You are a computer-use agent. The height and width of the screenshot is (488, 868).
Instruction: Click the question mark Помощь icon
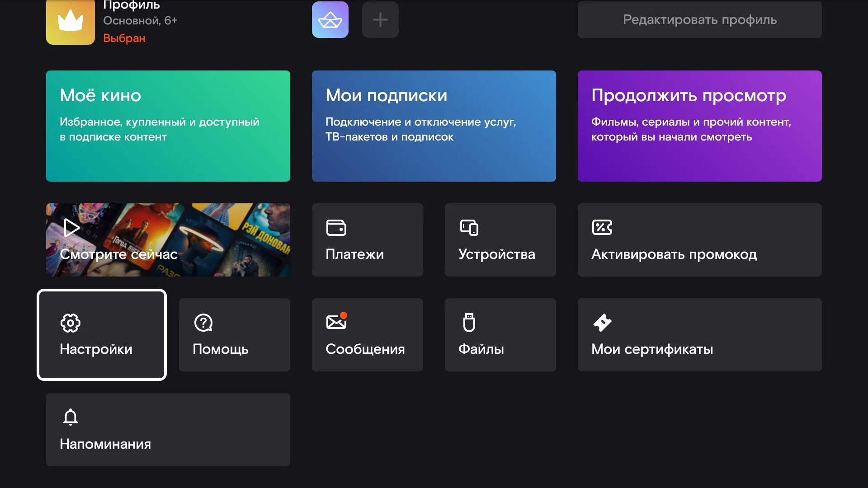pyautogui.click(x=203, y=323)
